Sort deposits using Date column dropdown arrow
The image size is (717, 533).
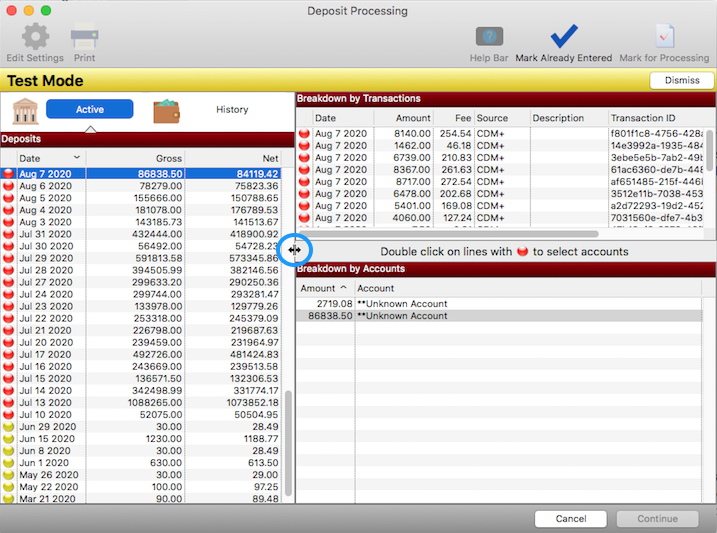(x=77, y=158)
